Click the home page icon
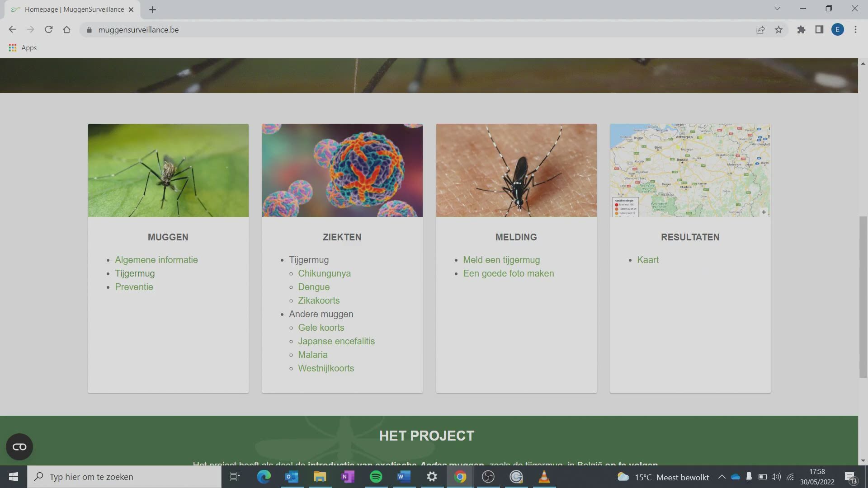This screenshot has height=488, width=868. tap(66, 30)
